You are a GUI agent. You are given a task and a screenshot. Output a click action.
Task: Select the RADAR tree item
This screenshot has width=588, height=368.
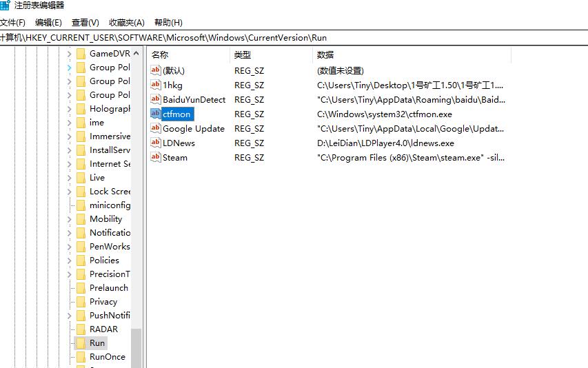[x=103, y=329]
